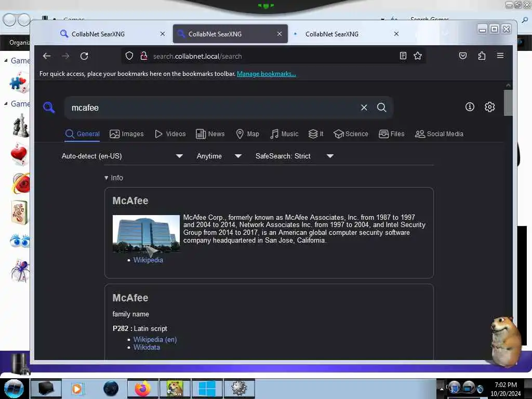Image resolution: width=532 pixels, height=399 pixels.
Task: Open SafeSearch: Strict dropdown
Action: (x=294, y=156)
